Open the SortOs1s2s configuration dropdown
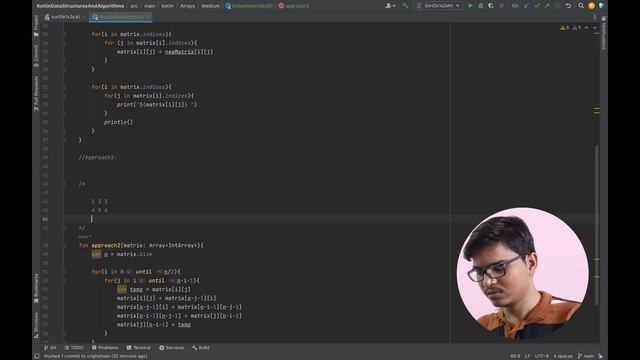The width and height of the screenshot is (640, 360). (438, 6)
